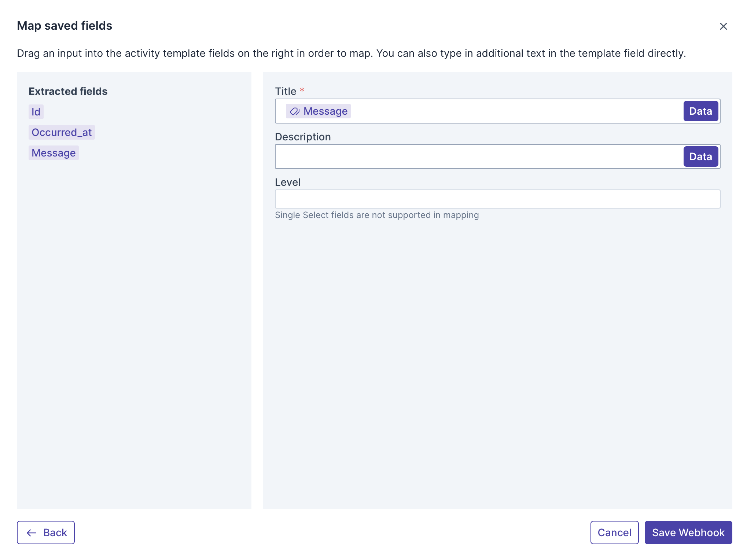Click Single Select fields not supported note

pyautogui.click(x=377, y=215)
